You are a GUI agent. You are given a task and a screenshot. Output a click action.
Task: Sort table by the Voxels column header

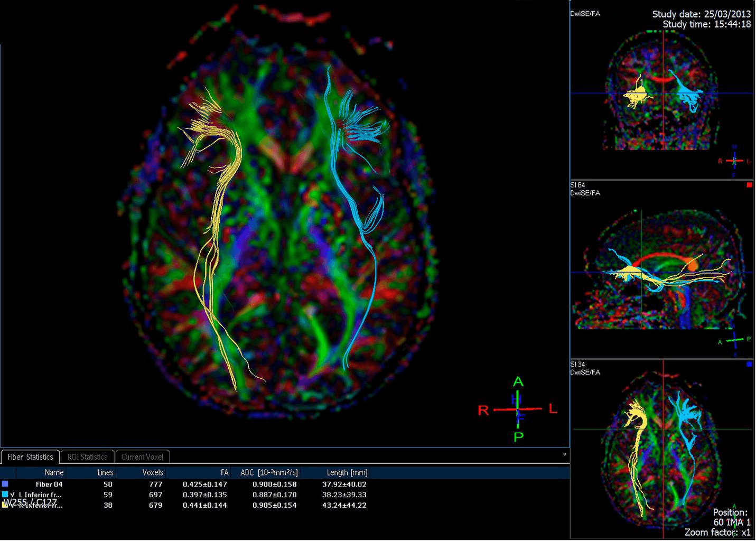coord(153,472)
